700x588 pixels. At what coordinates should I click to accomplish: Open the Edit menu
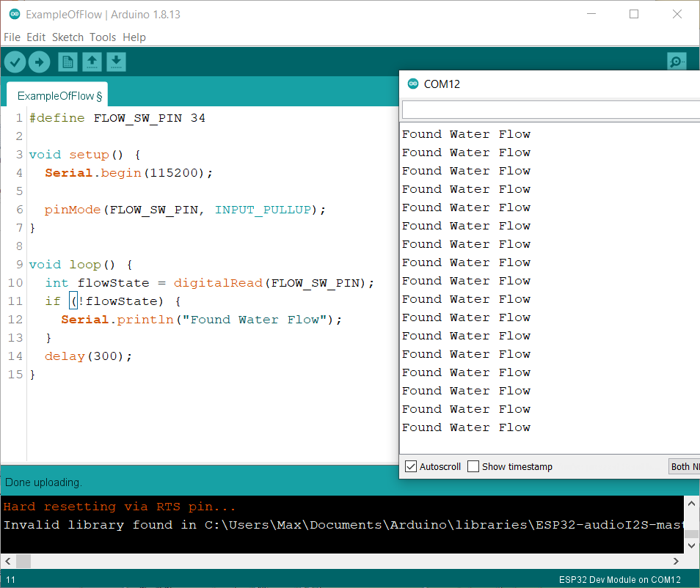(x=36, y=37)
